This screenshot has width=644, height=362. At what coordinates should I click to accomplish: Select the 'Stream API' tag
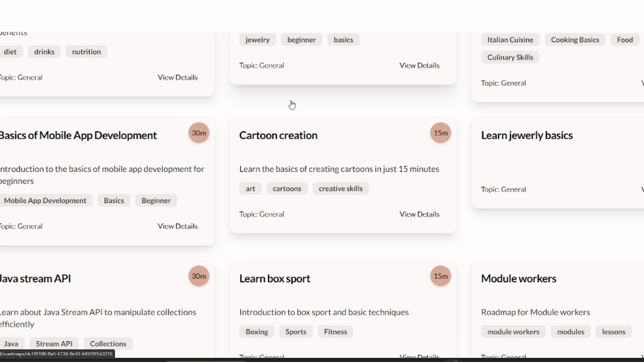54,344
